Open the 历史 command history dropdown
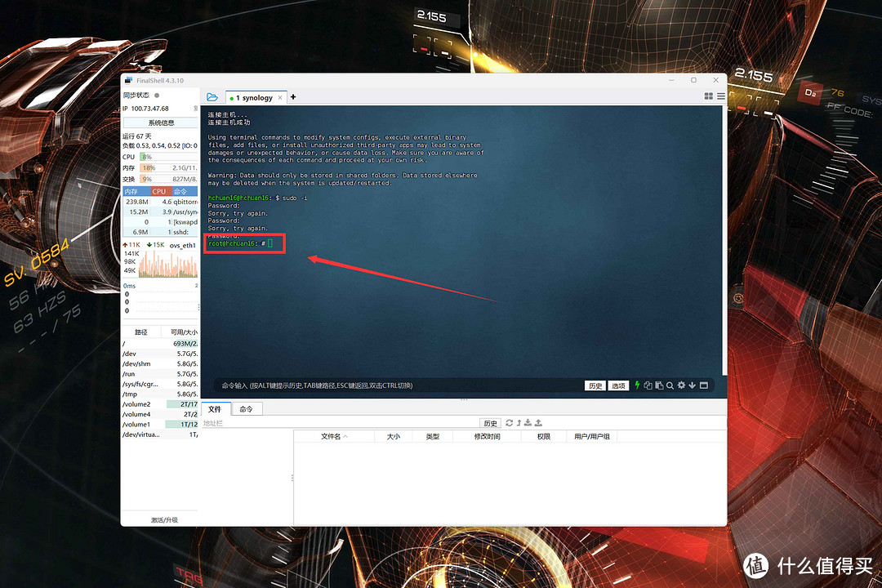Screen dimensions: 882x588 click(x=595, y=385)
